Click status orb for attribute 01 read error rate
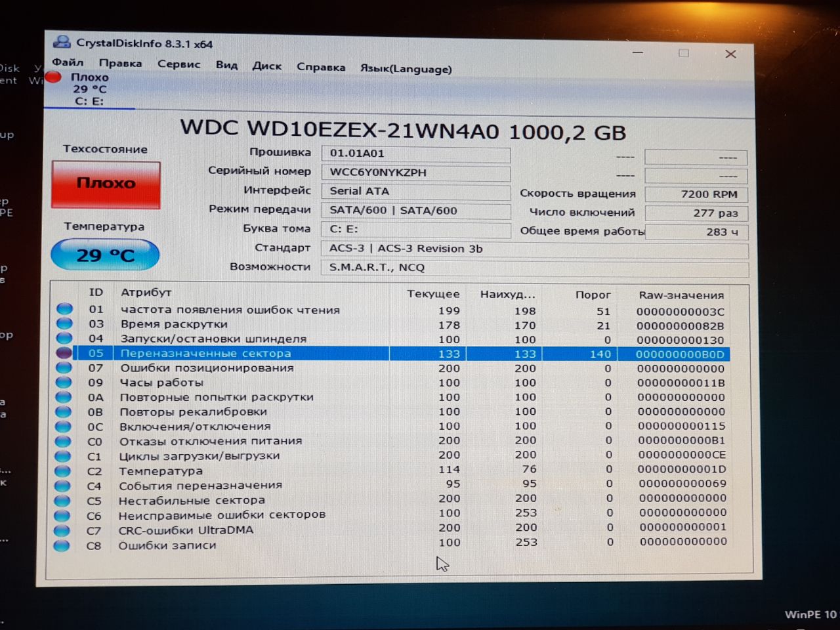 pos(64,308)
